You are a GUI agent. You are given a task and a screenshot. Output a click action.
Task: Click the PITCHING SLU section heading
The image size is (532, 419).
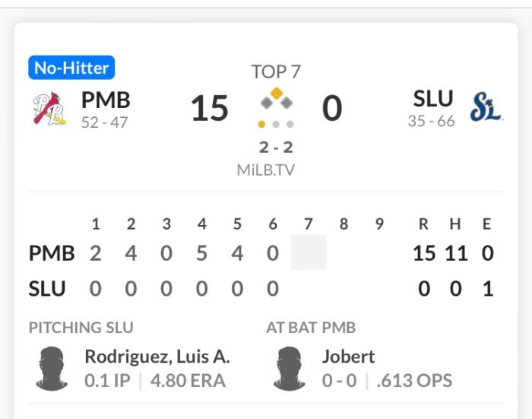point(81,328)
